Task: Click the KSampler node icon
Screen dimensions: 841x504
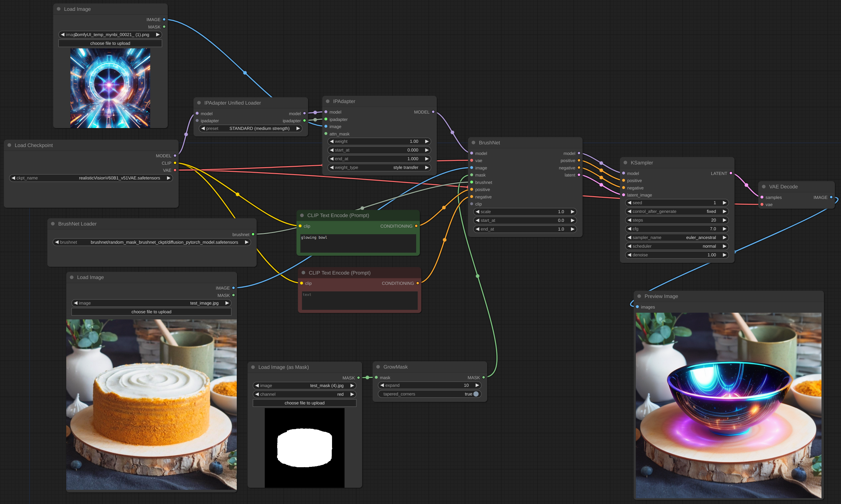Action: (625, 162)
